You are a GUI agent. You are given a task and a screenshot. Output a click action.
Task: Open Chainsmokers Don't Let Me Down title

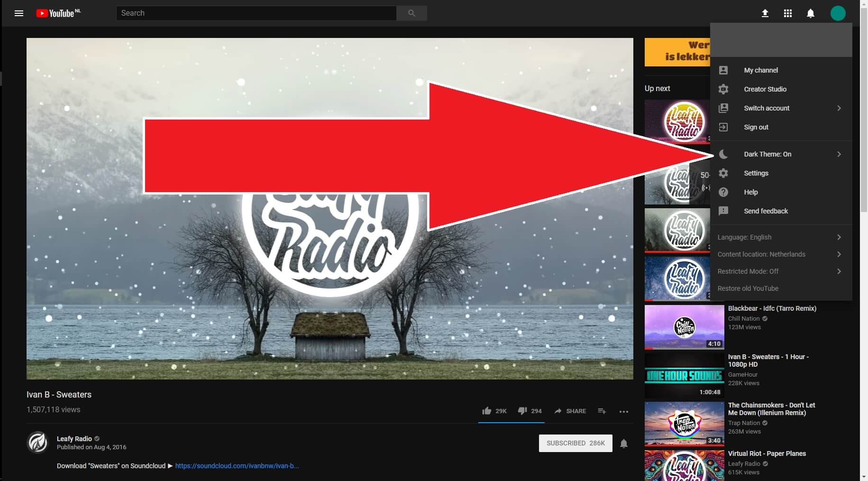pos(771,409)
